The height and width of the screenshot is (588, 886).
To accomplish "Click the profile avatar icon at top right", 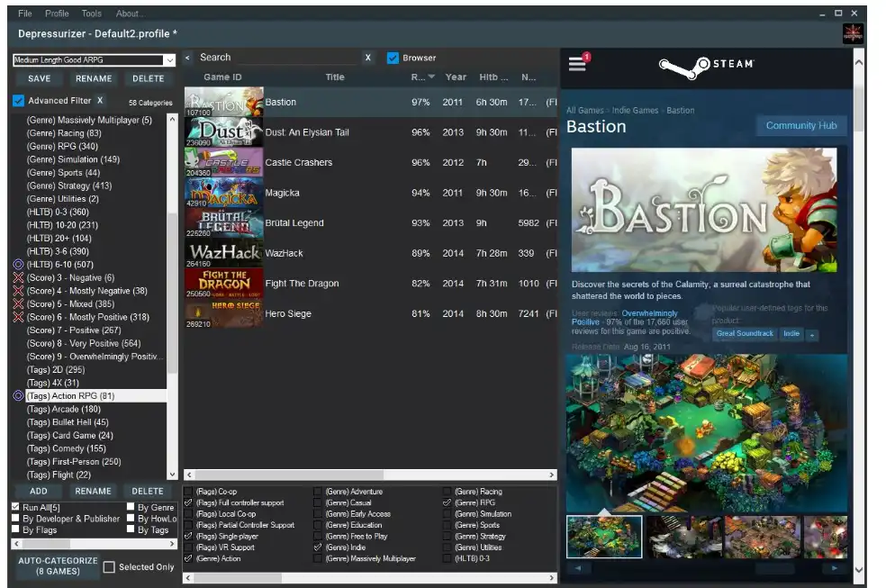I will 852,34.
